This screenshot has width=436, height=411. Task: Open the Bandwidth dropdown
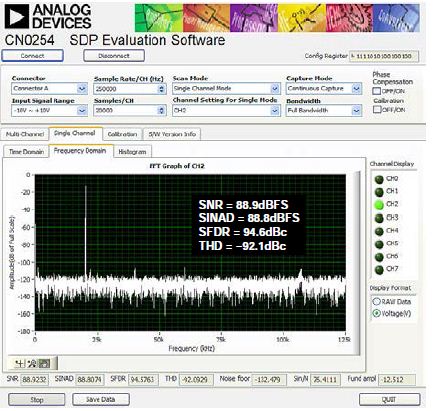(x=357, y=110)
